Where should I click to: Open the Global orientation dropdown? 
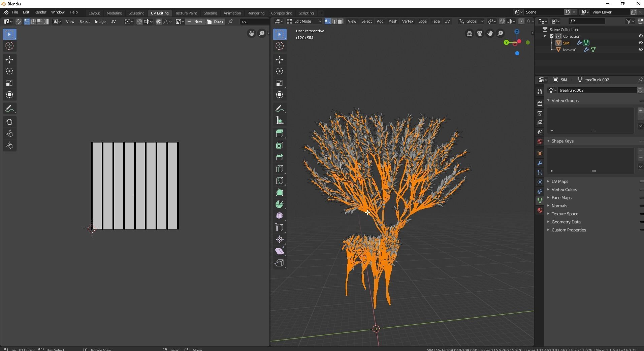[x=471, y=21]
